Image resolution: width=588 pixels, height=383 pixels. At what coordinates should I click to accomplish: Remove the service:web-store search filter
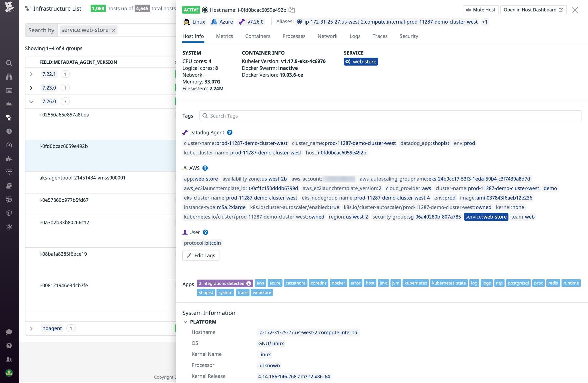(x=113, y=30)
